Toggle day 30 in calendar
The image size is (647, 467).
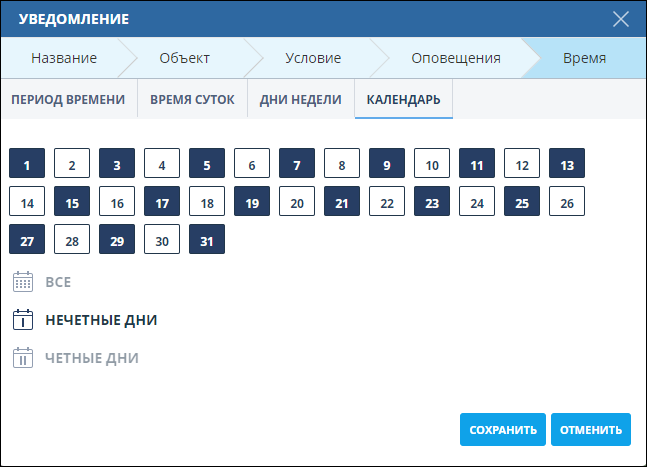[162, 239]
